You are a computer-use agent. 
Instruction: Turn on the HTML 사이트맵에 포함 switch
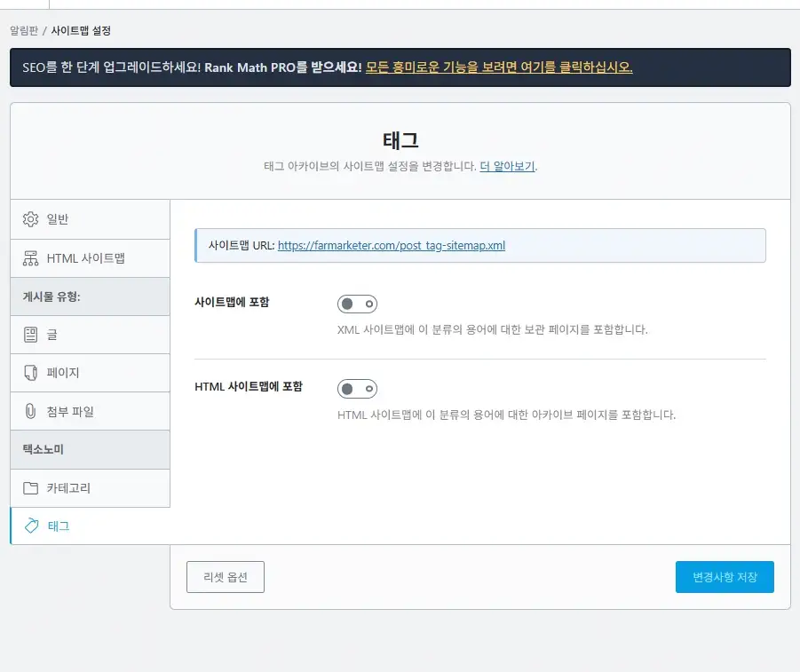click(x=357, y=389)
